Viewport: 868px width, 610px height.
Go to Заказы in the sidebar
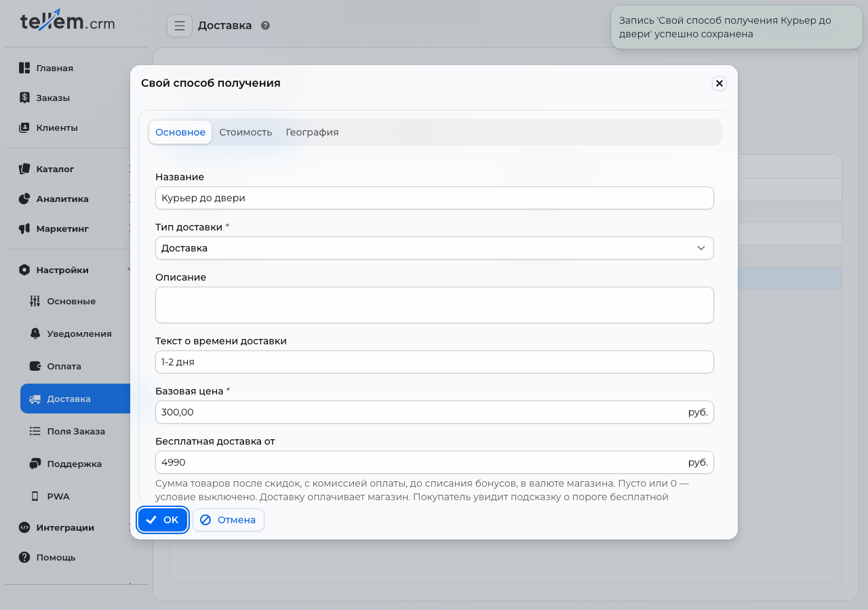pyautogui.click(x=53, y=98)
